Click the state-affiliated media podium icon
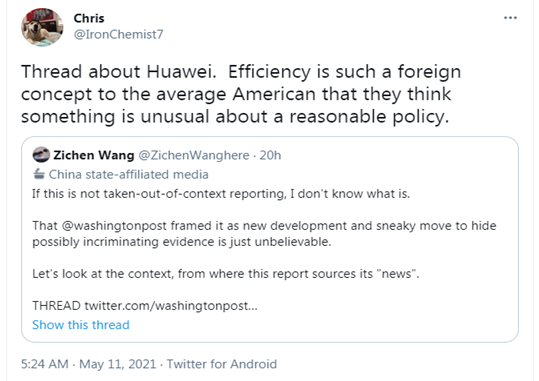 tap(39, 174)
